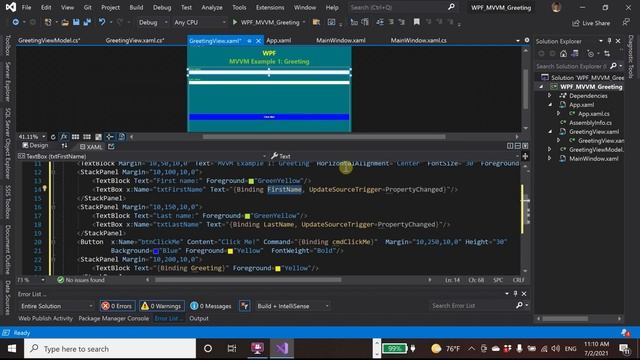Click the Navigate Backward circle icon
This screenshot has height=360, width=640.
[16, 22]
